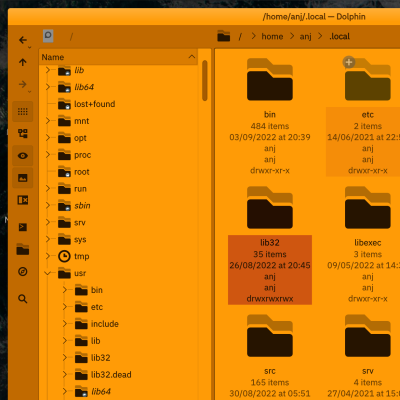The image size is (400, 400).
Task: Open the terminal panel icon
Action: click(x=23, y=227)
